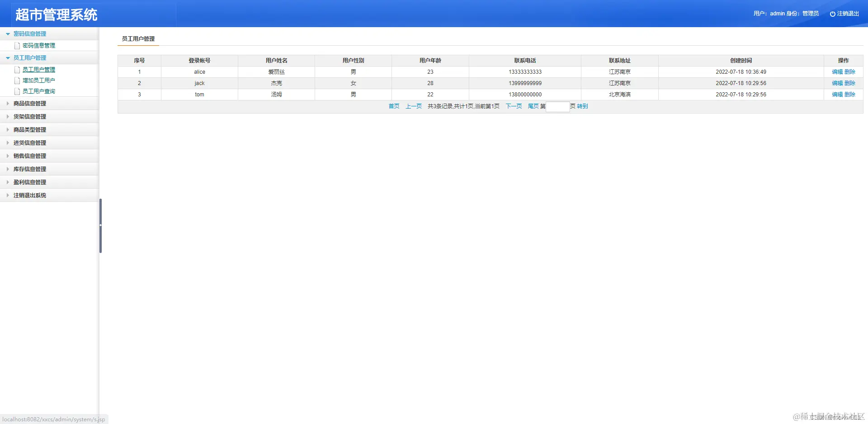The image size is (868, 424).
Task: Edit the alice row with 编辑
Action: click(x=837, y=72)
